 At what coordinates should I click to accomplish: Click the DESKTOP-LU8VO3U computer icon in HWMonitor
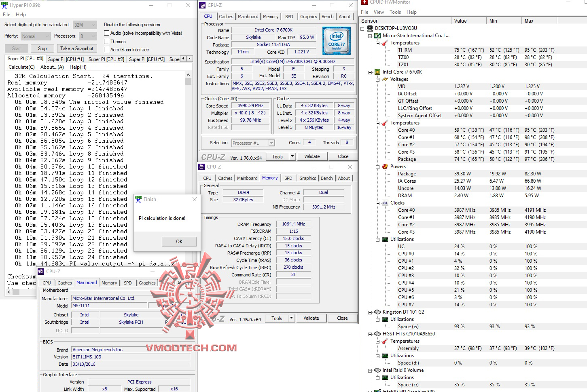[369, 28]
